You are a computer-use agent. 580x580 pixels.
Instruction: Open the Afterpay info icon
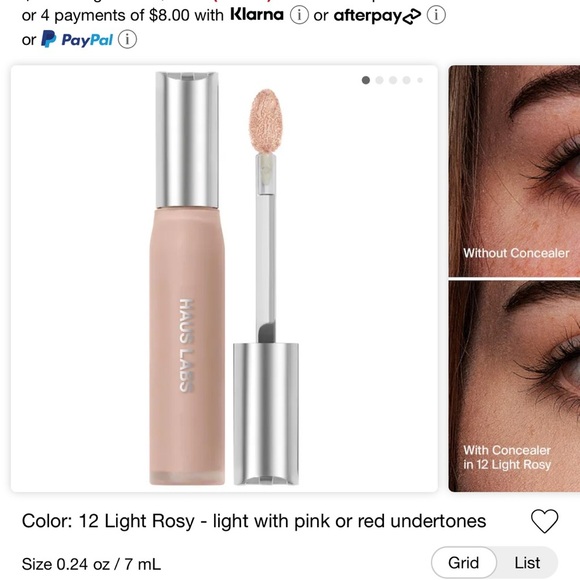click(x=436, y=15)
